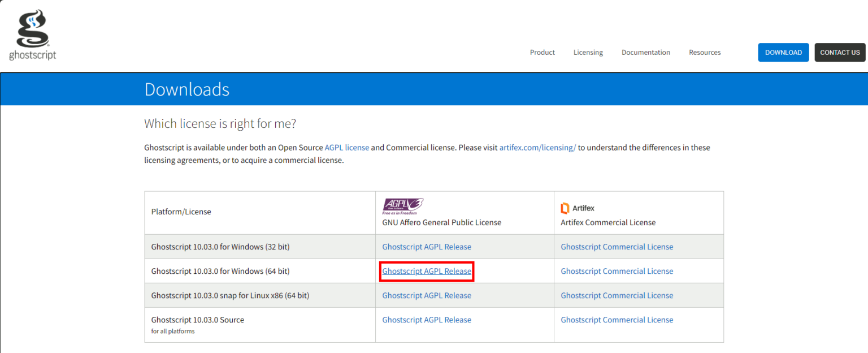Screen dimensions: 868x353
Task: Click the orange Artifex logo icon
Action: pyautogui.click(x=566, y=208)
